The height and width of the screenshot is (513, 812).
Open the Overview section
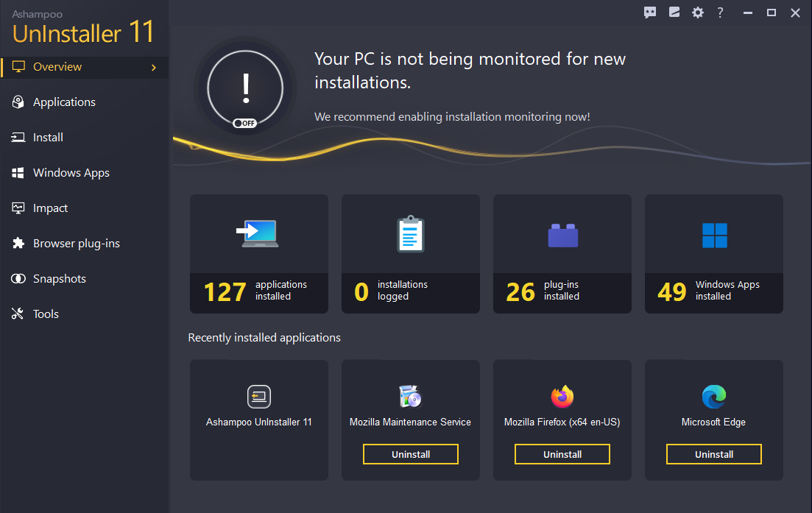tap(85, 67)
